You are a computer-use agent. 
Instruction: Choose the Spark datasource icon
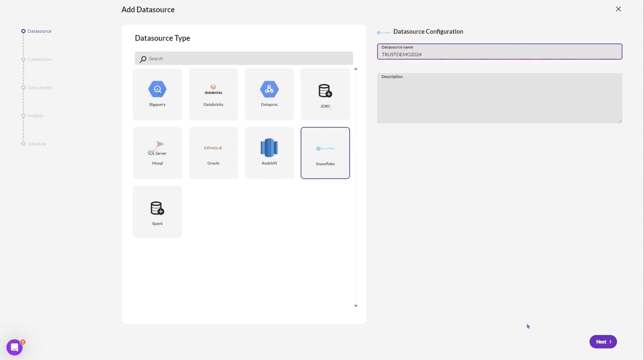tap(157, 208)
